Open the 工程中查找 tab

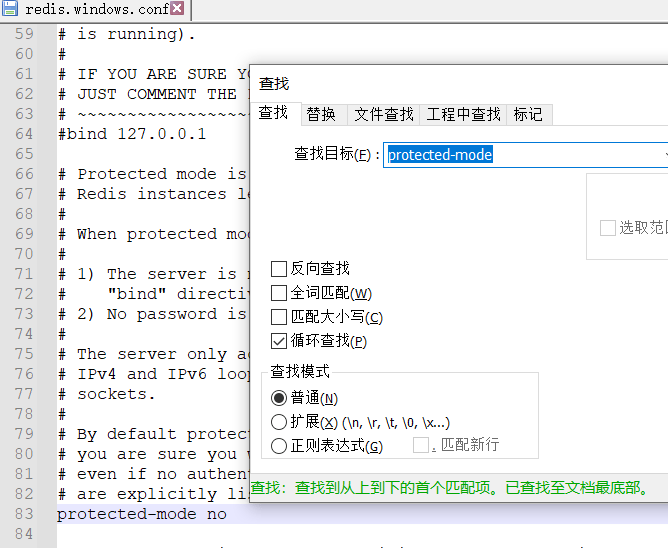pos(463,114)
